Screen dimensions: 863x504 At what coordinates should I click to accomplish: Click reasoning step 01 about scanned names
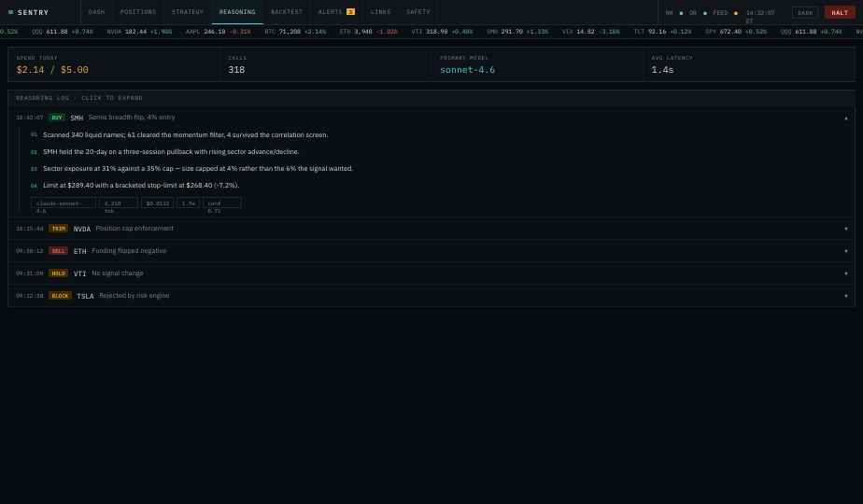coord(186,134)
